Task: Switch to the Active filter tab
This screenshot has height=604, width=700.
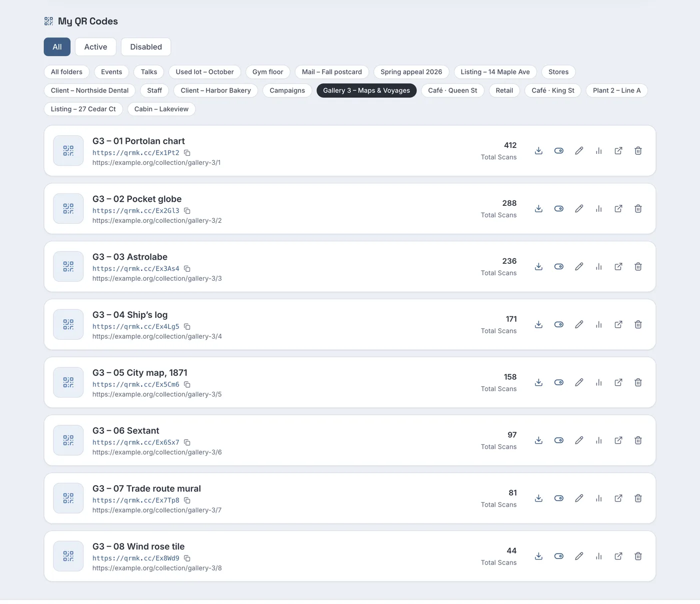Action: 95,47
